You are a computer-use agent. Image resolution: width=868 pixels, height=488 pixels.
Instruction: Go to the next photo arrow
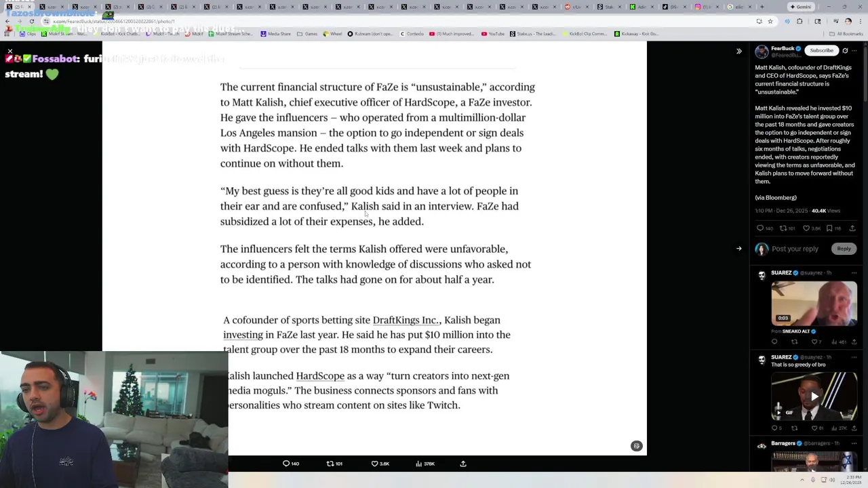click(x=739, y=249)
